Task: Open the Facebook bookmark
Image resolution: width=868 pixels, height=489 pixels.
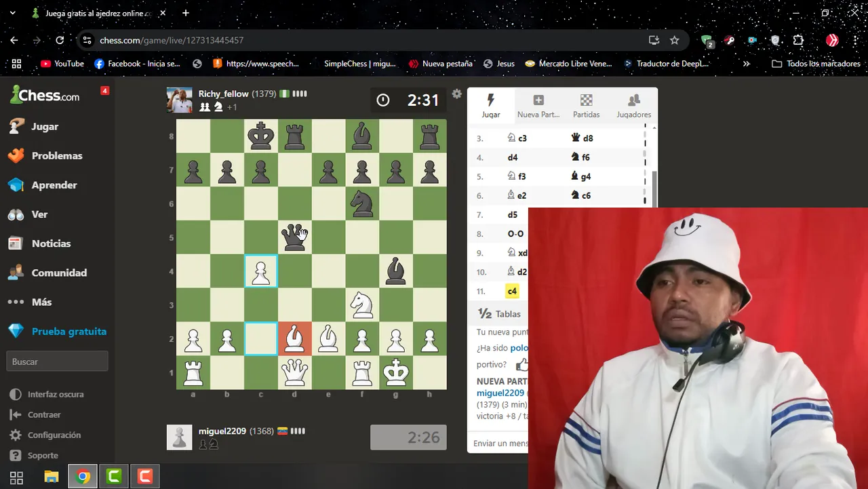Action: click(138, 64)
